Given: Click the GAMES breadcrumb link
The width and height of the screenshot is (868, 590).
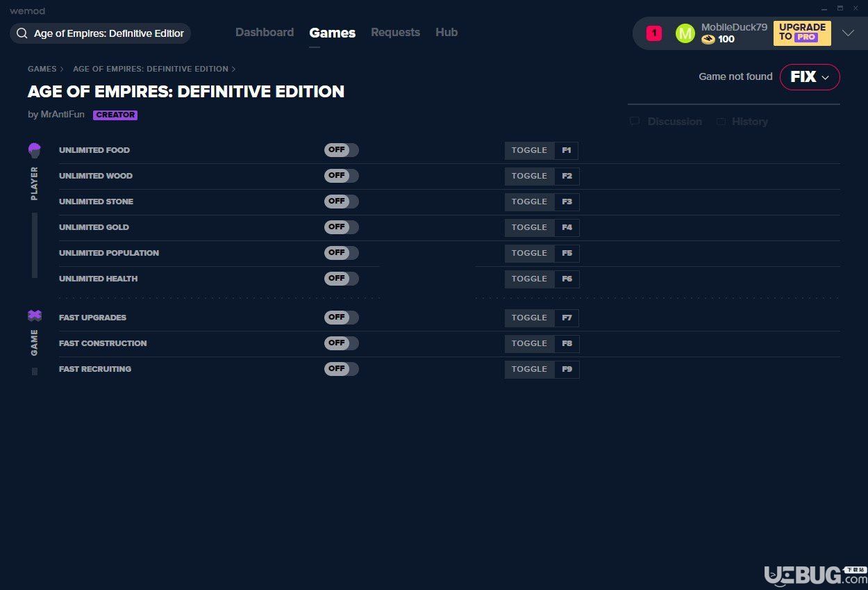Looking at the screenshot, I should (x=42, y=69).
